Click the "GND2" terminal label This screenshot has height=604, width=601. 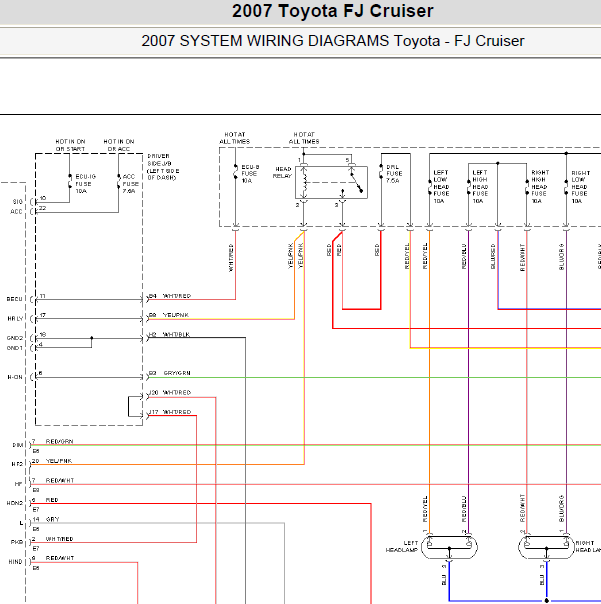click(x=15, y=338)
